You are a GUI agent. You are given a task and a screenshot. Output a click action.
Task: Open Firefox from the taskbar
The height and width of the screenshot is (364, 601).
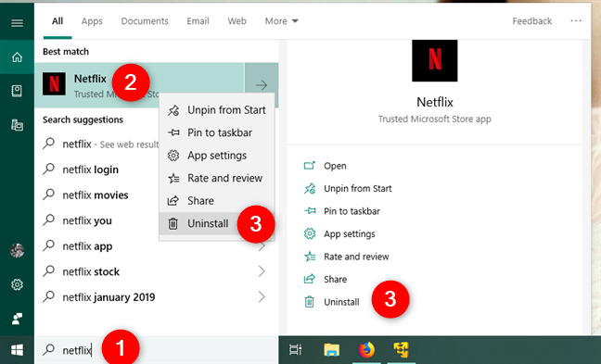pos(366,349)
